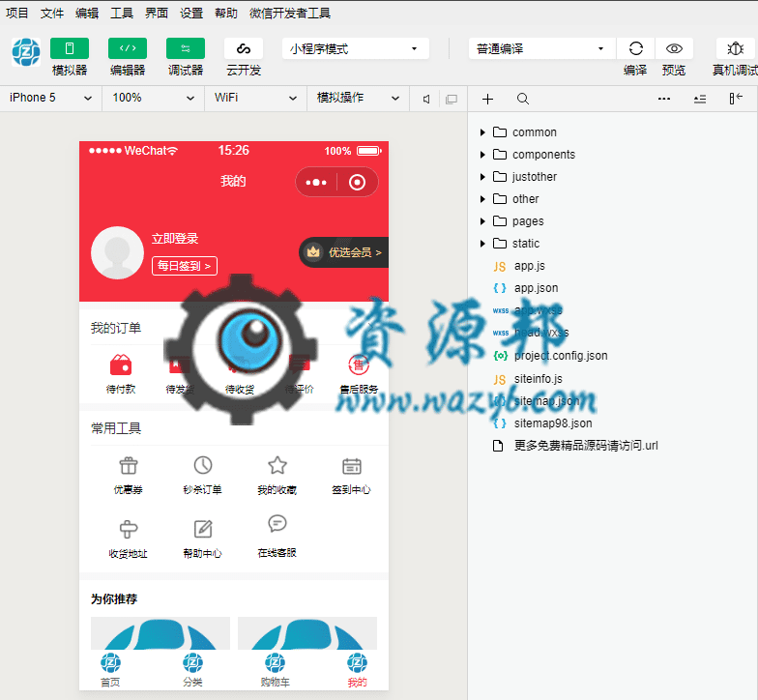
Task: Click the 每日签到 button
Action: pyautogui.click(x=185, y=266)
